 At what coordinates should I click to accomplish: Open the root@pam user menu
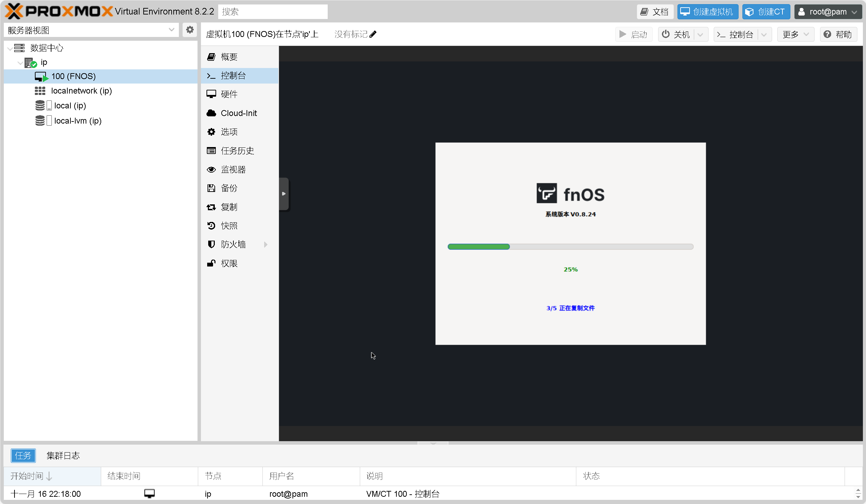tap(828, 12)
